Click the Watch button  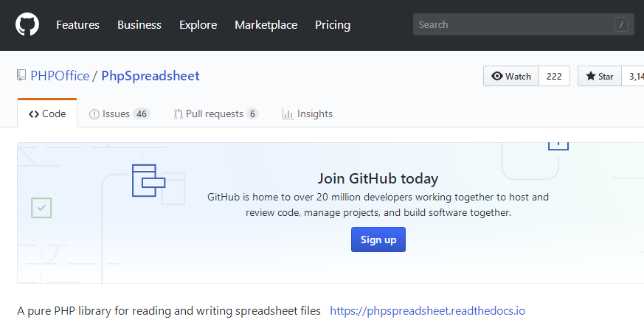[511, 76]
